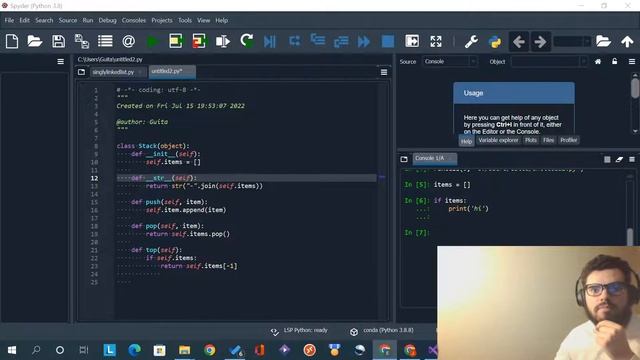
Task: Select the Console 1/A tab
Action: pos(434,158)
